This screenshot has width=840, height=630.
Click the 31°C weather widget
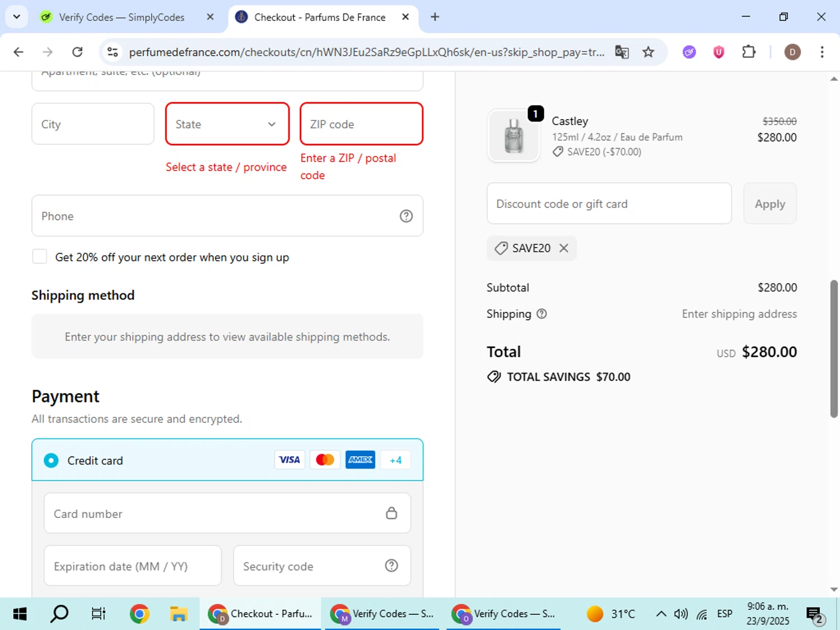(x=611, y=614)
